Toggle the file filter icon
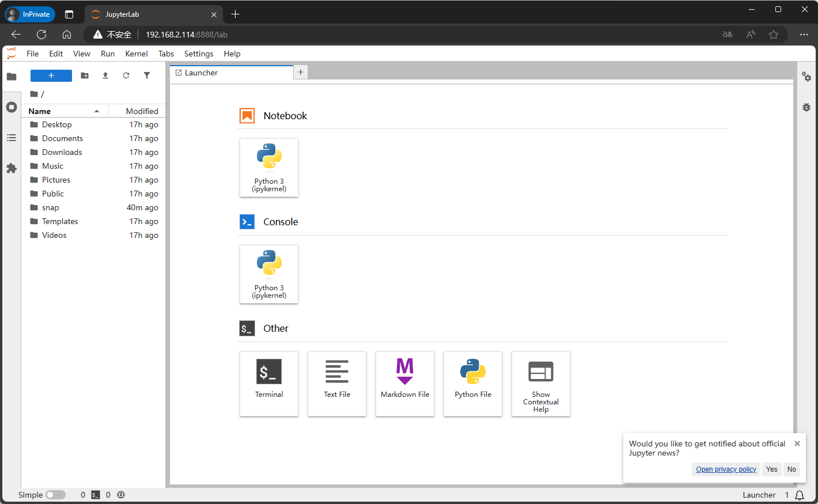 tap(147, 75)
